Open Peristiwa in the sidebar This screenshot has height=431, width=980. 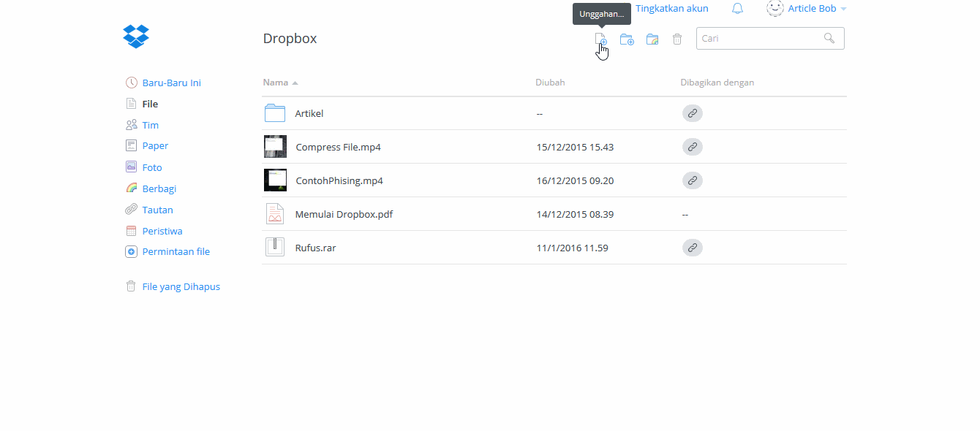tap(162, 231)
